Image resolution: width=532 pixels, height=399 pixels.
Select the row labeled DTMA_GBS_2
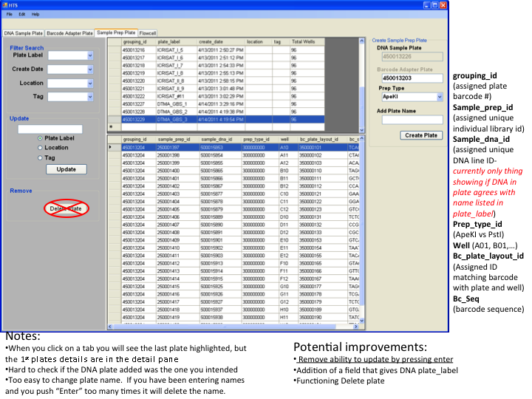216,112
